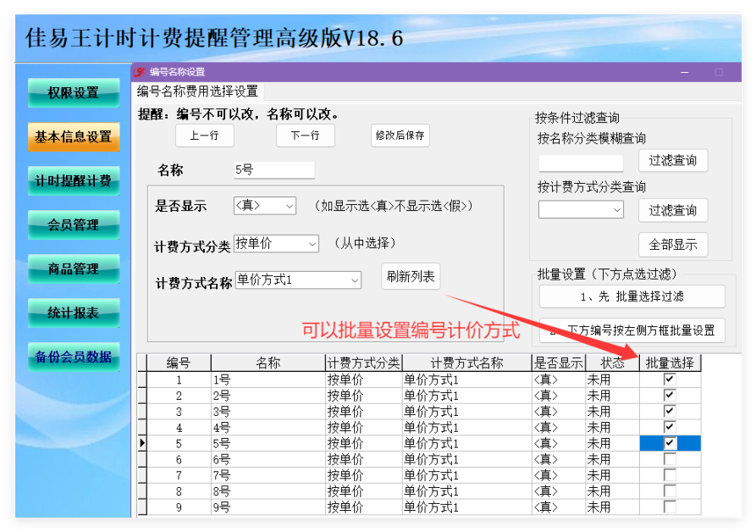Click the 计费方式分类 column header
Viewport: 756px width, 532px height.
click(364, 362)
